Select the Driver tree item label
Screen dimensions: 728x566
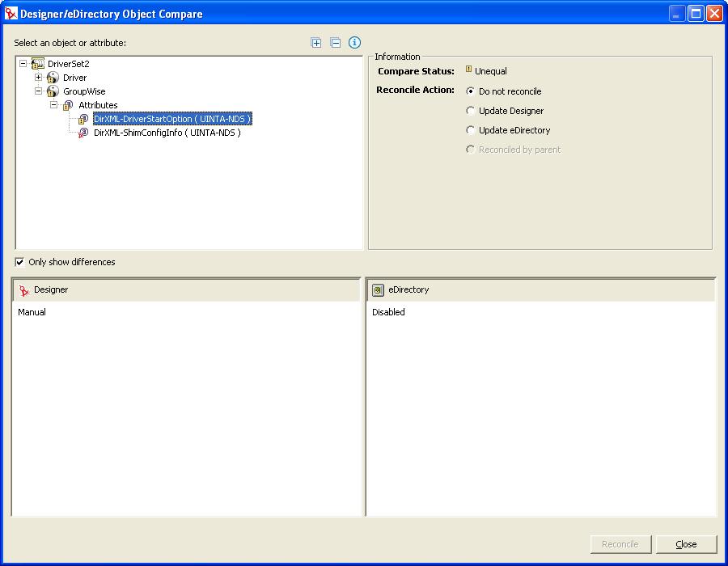(74, 78)
